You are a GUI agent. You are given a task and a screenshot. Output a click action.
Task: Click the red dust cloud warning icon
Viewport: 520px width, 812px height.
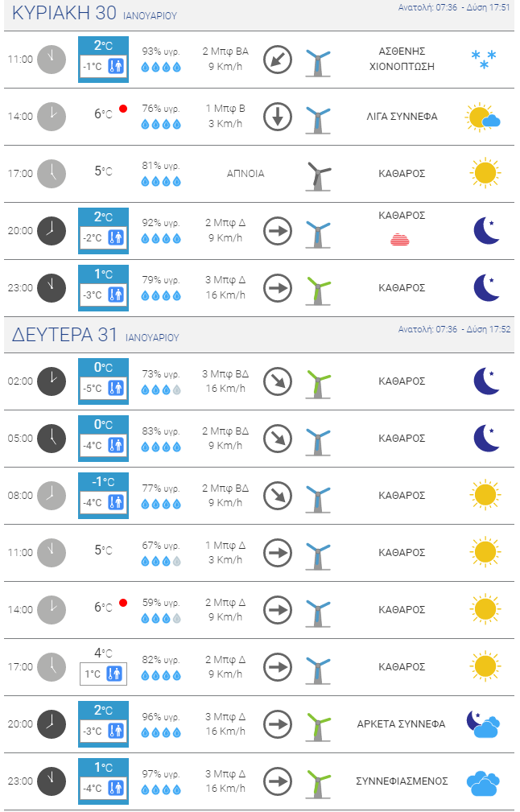(400, 239)
